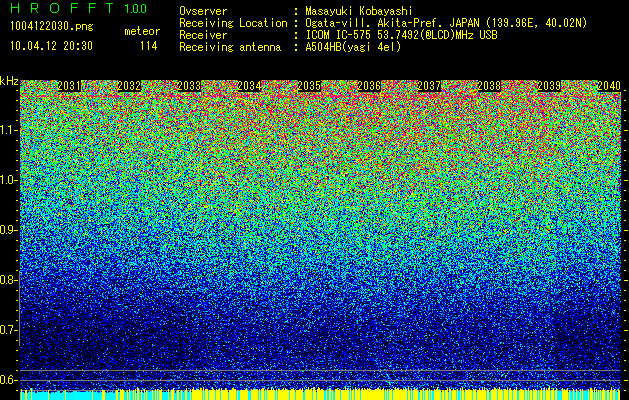Select the filename 1004122030.png
Image resolution: width=629 pixels, height=400 pixels.
pyautogui.click(x=52, y=27)
